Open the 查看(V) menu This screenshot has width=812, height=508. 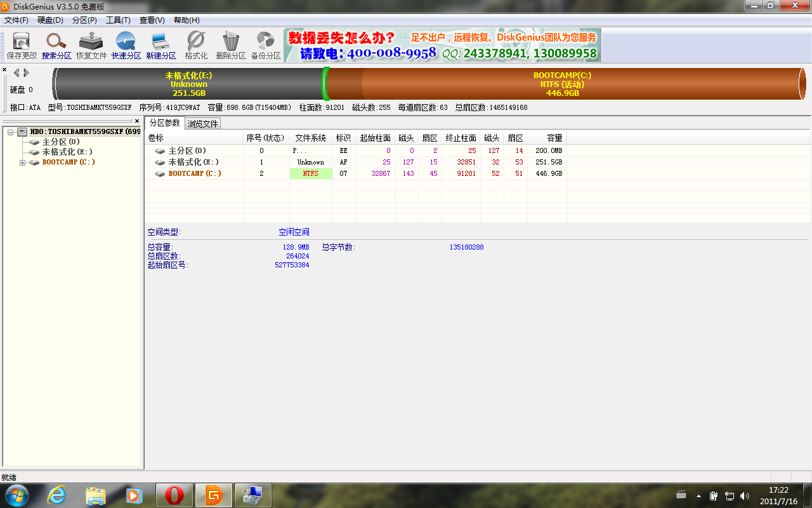[152, 20]
